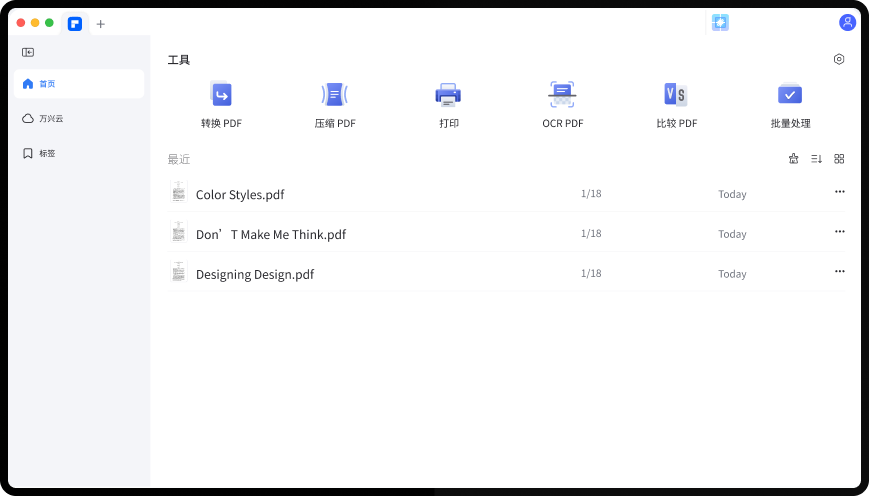Click the Today date of Color Styles.pdf

[732, 195]
